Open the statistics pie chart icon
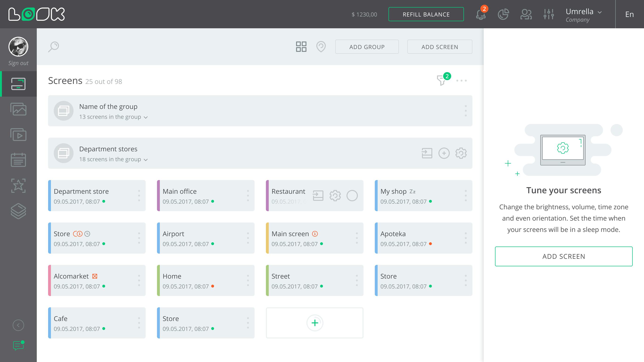The image size is (644, 362). tap(503, 14)
